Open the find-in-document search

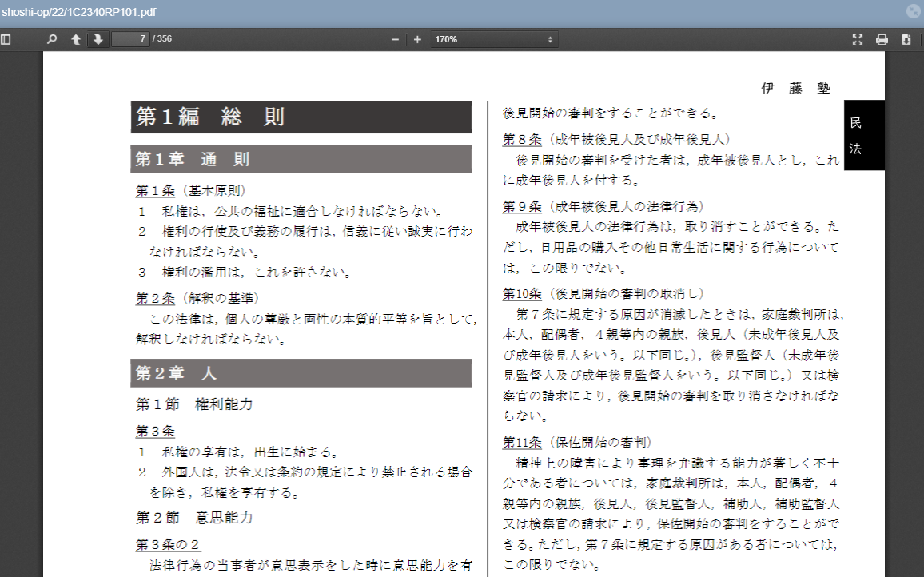(x=52, y=39)
